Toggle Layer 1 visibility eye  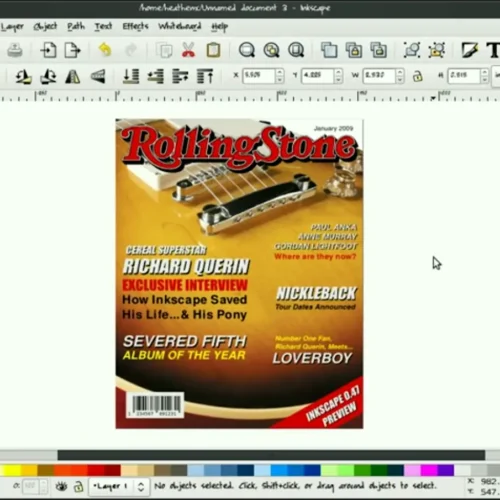click(x=61, y=487)
